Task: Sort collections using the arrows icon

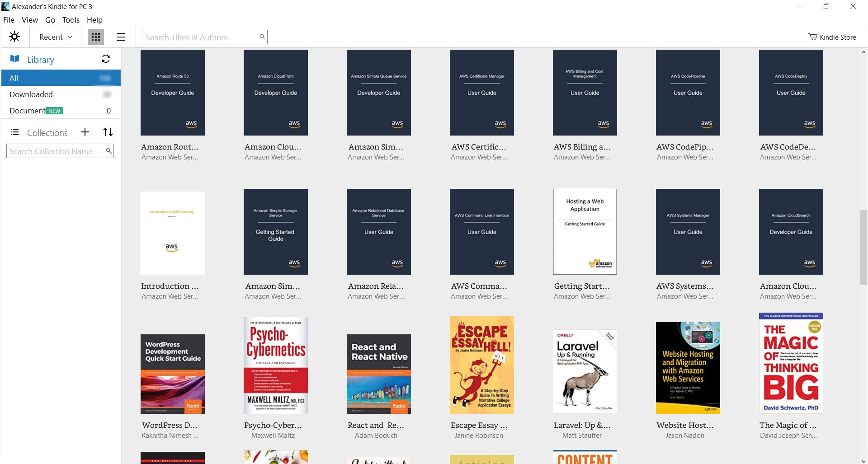Action: click(108, 132)
